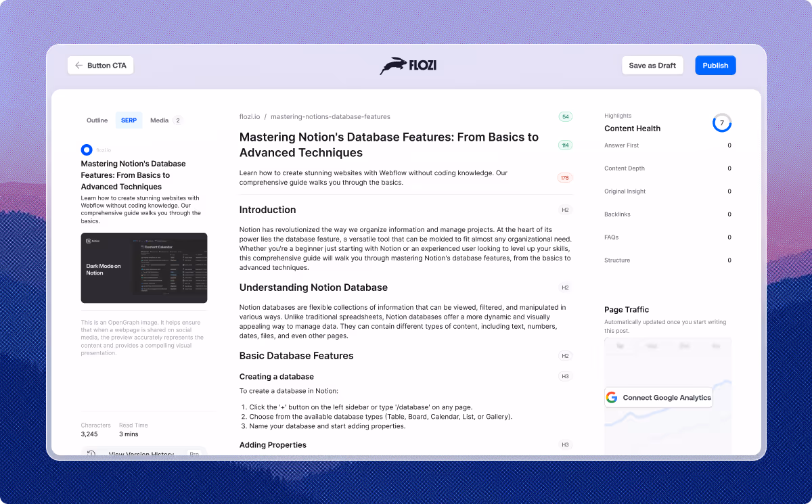
Task: Click the Backlinks health row
Action: point(668,214)
